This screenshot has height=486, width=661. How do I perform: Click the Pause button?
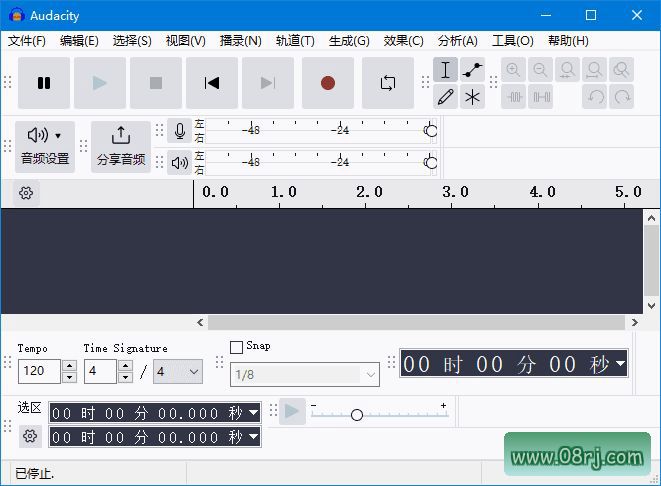coord(44,83)
